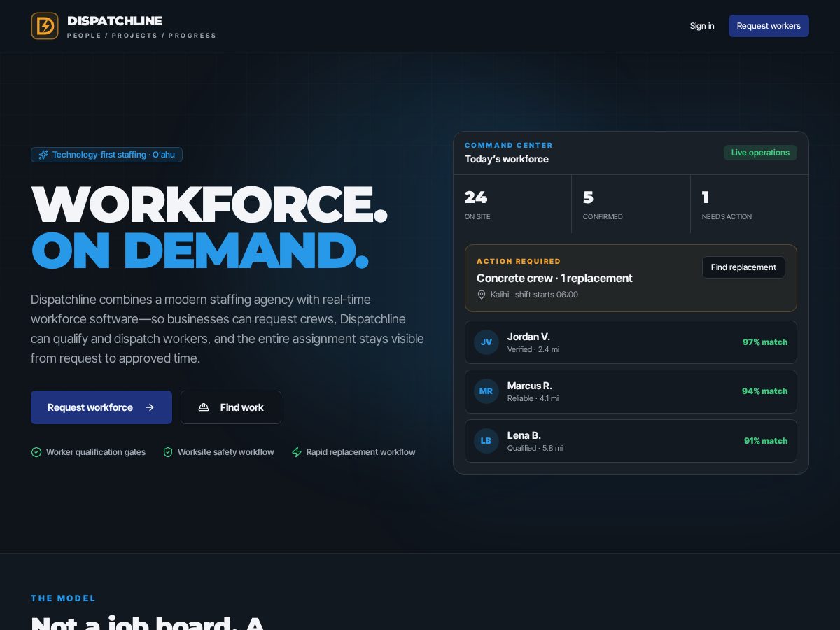840x630 pixels.
Task: Click the Worksite safety workflow text
Action: (226, 452)
